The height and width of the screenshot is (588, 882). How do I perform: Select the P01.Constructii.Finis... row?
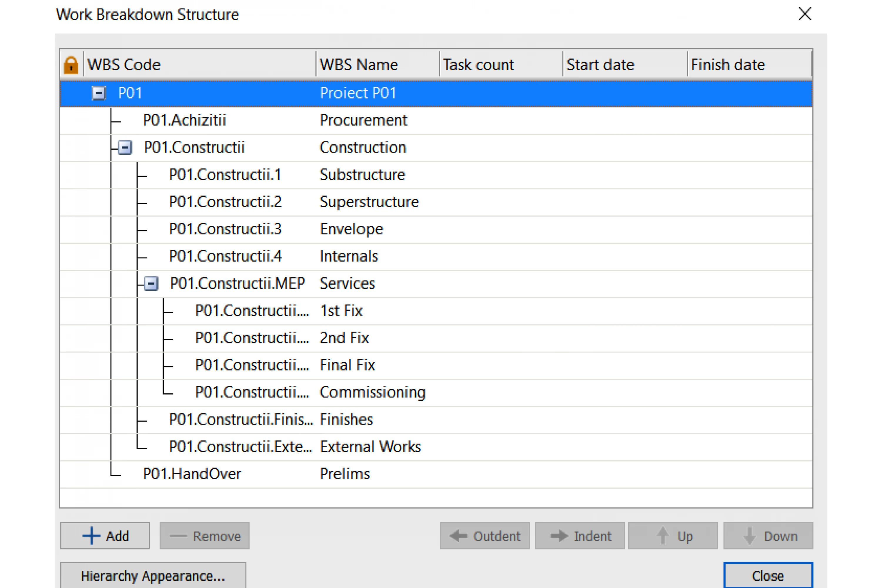[436, 420]
